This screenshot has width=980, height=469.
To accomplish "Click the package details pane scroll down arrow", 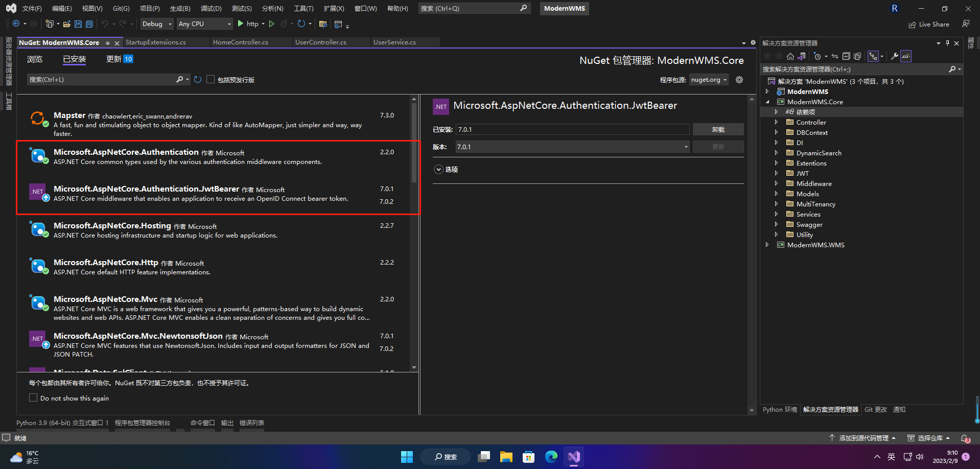I will click(752, 410).
